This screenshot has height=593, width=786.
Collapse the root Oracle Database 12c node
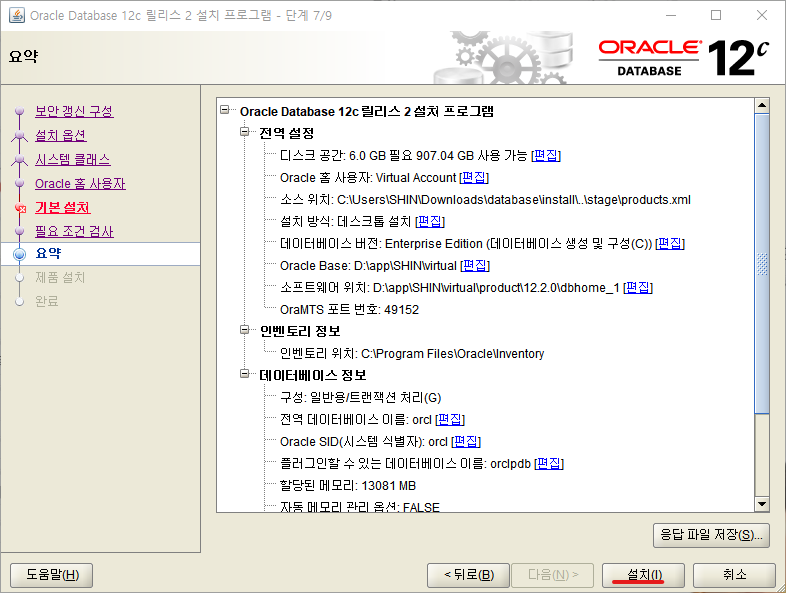(225, 109)
